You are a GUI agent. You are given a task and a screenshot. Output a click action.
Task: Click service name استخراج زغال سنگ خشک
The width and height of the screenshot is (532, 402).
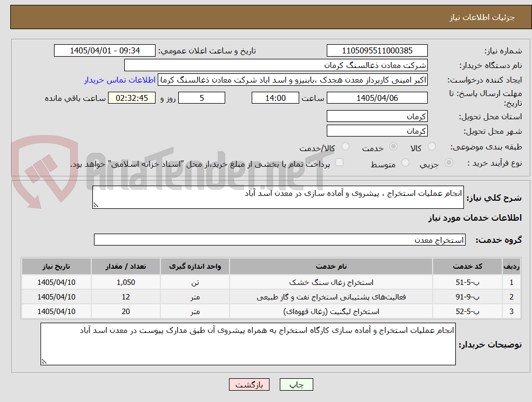click(331, 282)
